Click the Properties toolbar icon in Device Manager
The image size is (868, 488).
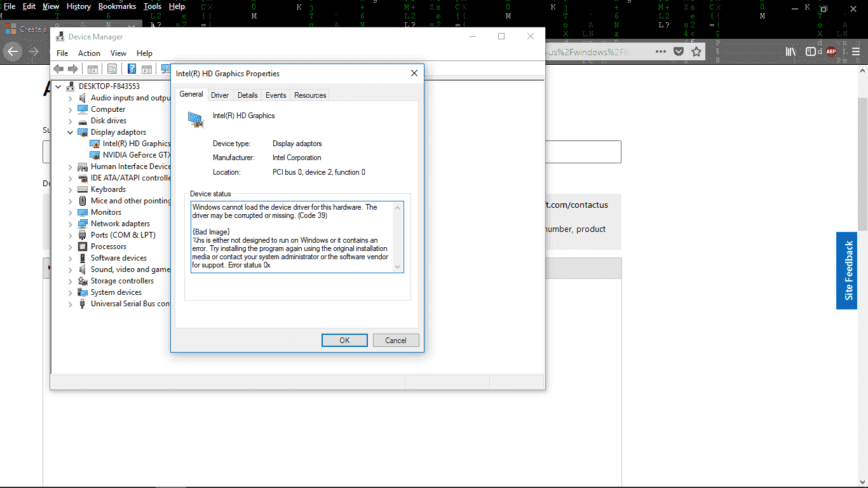(112, 69)
